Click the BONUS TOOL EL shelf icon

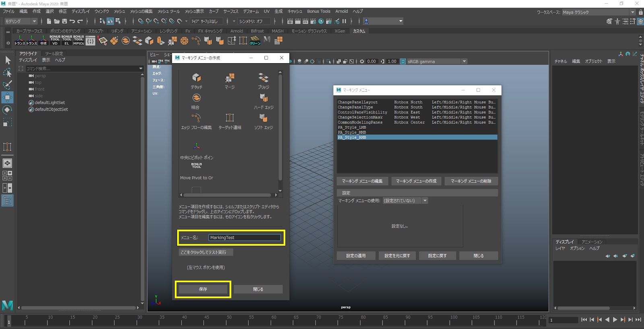tap(67, 40)
